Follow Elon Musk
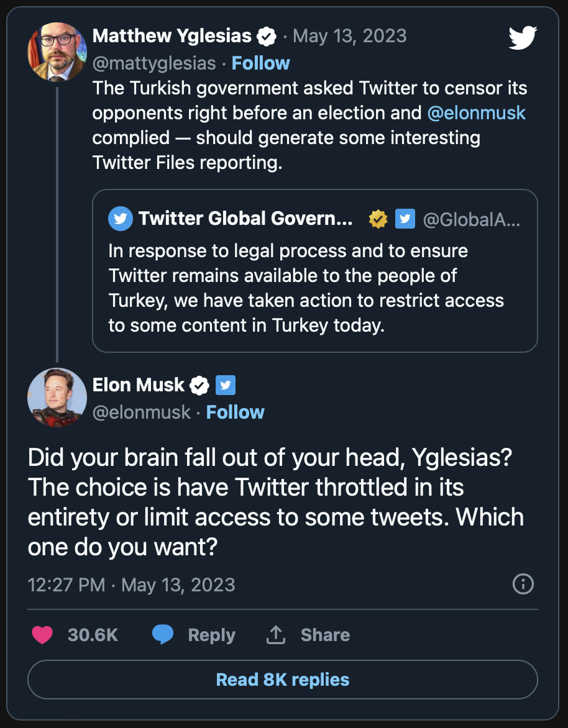The image size is (568, 728). (x=235, y=412)
